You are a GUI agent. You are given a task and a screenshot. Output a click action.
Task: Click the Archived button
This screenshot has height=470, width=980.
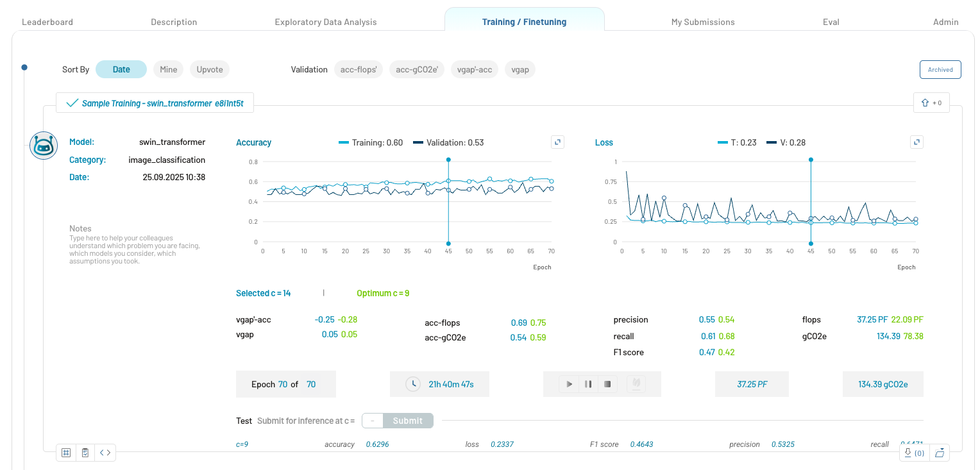pyautogui.click(x=940, y=69)
